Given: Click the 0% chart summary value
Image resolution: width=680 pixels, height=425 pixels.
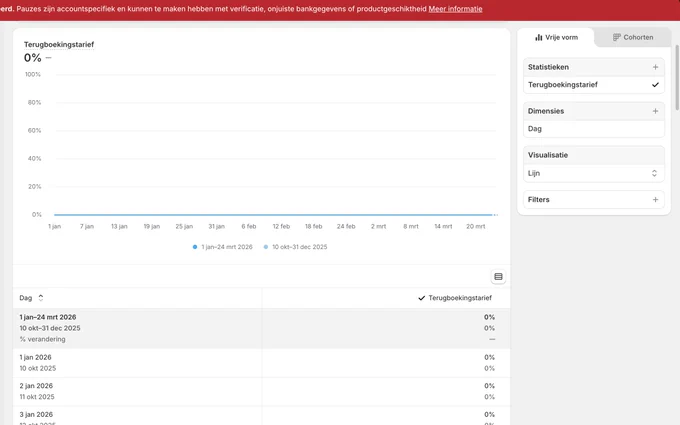Looking at the screenshot, I should pyautogui.click(x=33, y=58).
